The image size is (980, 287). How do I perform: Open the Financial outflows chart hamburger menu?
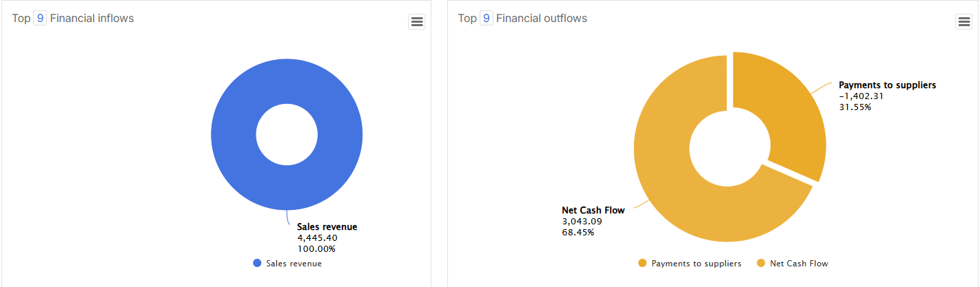pyautogui.click(x=963, y=22)
